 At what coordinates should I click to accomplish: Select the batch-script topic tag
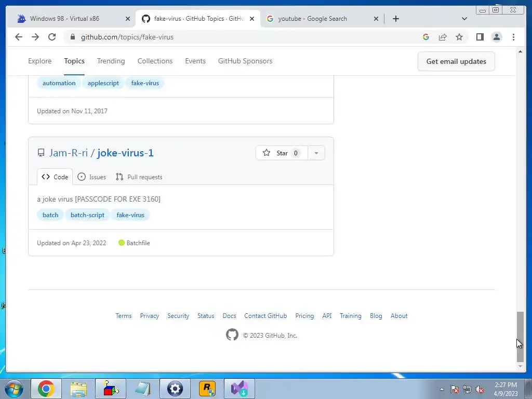click(x=87, y=215)
